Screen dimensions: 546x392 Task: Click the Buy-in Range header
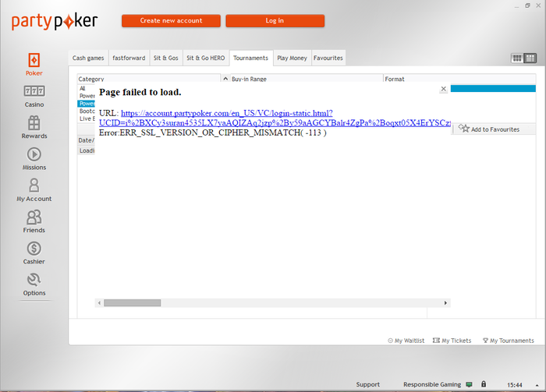(x=307, y=79)
